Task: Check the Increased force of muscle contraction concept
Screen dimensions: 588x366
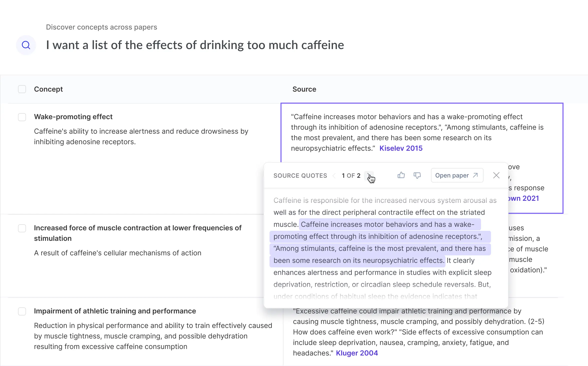Action: pyautogui.click(x=22, y=228)
